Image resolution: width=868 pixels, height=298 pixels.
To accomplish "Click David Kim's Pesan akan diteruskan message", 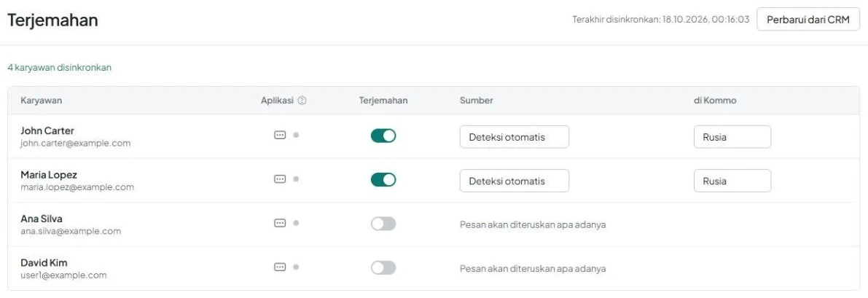I will tap(533, 269).
